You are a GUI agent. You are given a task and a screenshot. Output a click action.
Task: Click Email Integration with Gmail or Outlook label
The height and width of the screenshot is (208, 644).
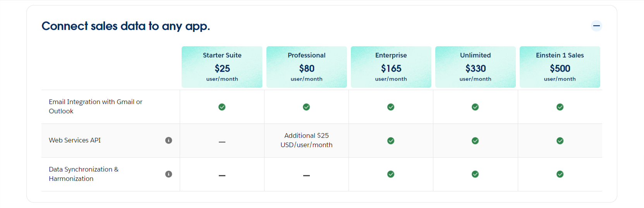pyautogui.click(x=96, y=106)
